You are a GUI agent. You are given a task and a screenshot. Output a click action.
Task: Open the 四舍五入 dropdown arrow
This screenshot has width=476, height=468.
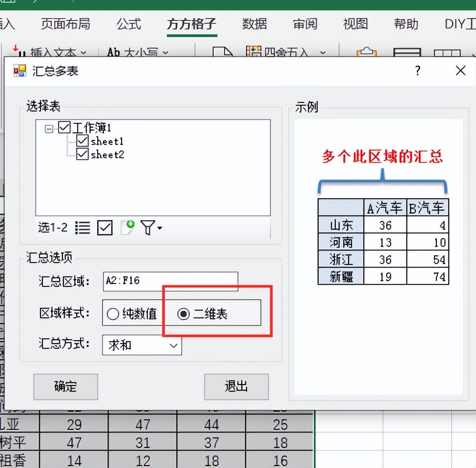tap(321, 52)
